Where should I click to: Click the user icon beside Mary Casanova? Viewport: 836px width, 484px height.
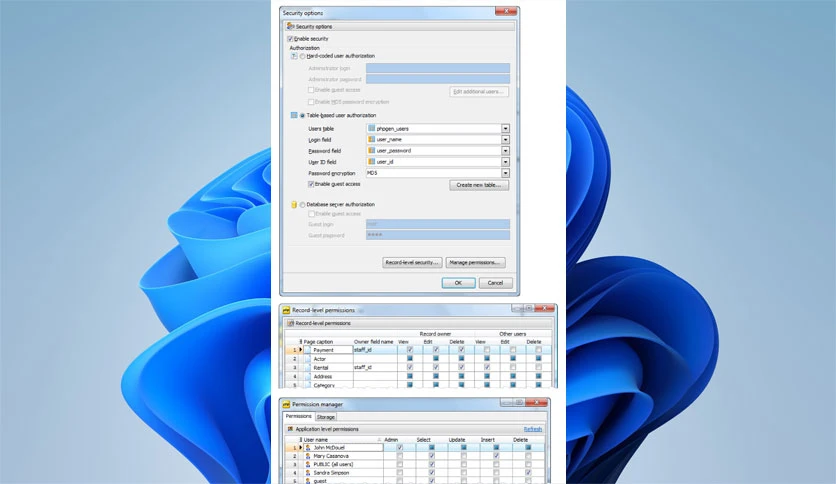coord(308,456)
